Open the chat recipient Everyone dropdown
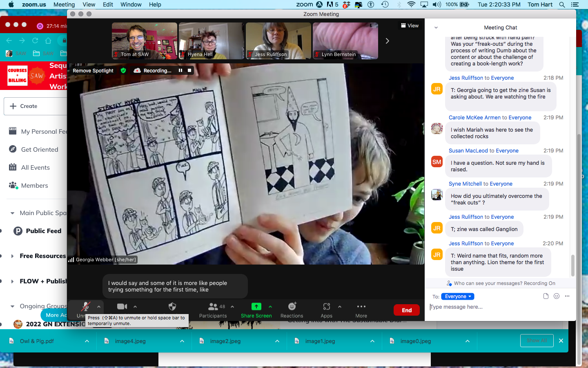This screenshot has height=368, width=588. tap(458, 296)
